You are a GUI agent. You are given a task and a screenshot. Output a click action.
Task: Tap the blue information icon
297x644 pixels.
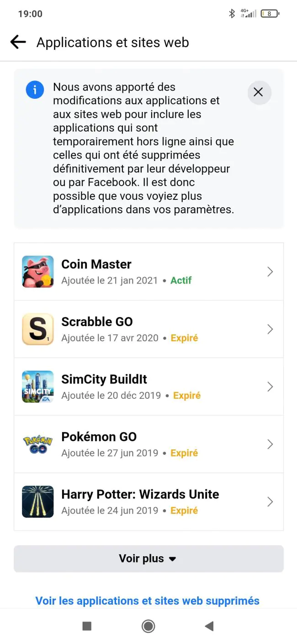click(x=35, y=90)
